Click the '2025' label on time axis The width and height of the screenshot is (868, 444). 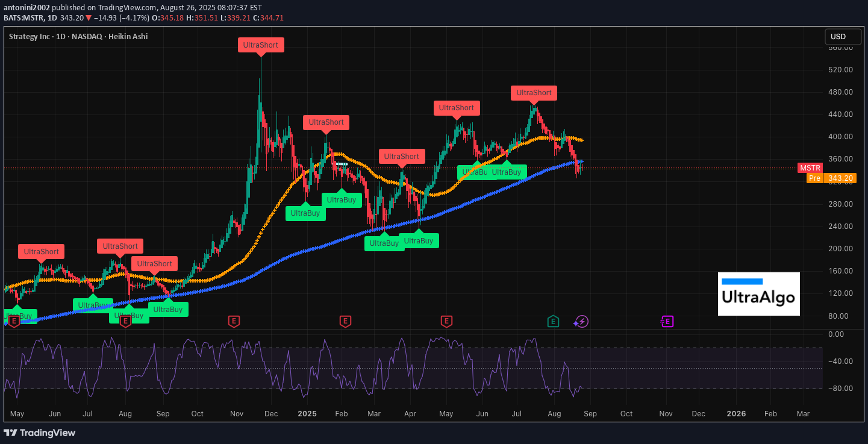307,414
